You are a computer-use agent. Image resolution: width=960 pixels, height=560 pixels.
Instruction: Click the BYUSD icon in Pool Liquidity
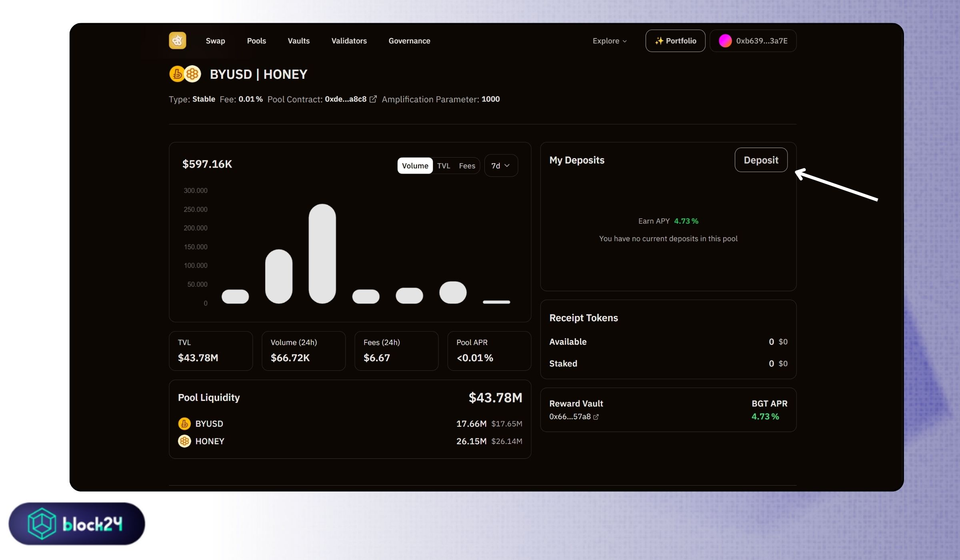click(184, 424)
